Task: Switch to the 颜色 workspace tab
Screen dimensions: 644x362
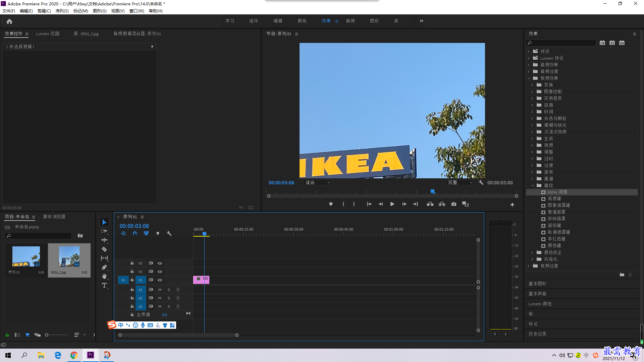Action: 302,21
